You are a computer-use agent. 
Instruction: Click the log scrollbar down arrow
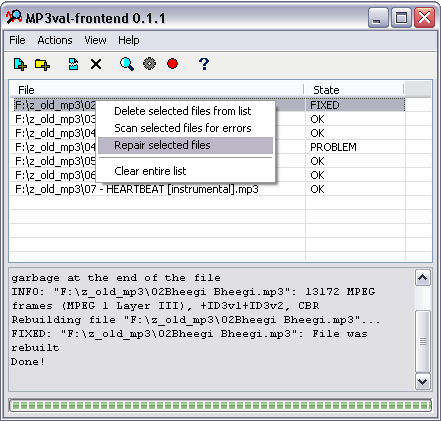click(x=423, y=381)
